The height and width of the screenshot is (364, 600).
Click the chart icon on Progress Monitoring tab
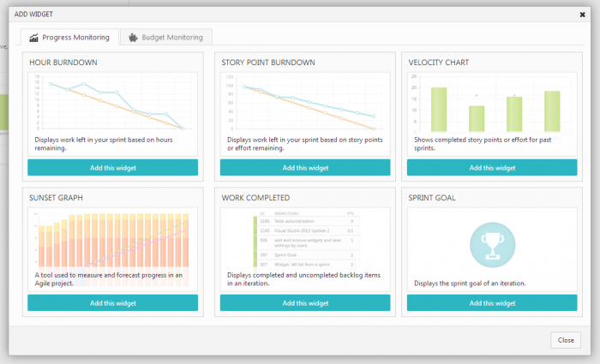coord(34,38)
